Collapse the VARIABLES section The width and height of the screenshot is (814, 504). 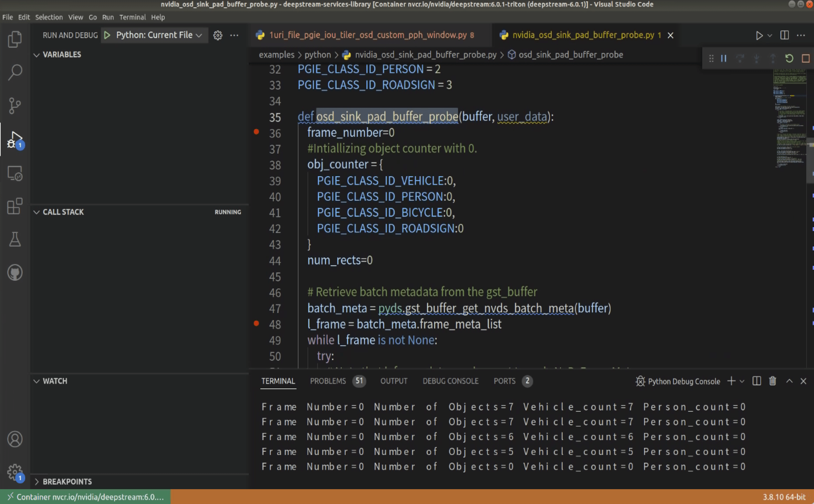pos(37,55)
